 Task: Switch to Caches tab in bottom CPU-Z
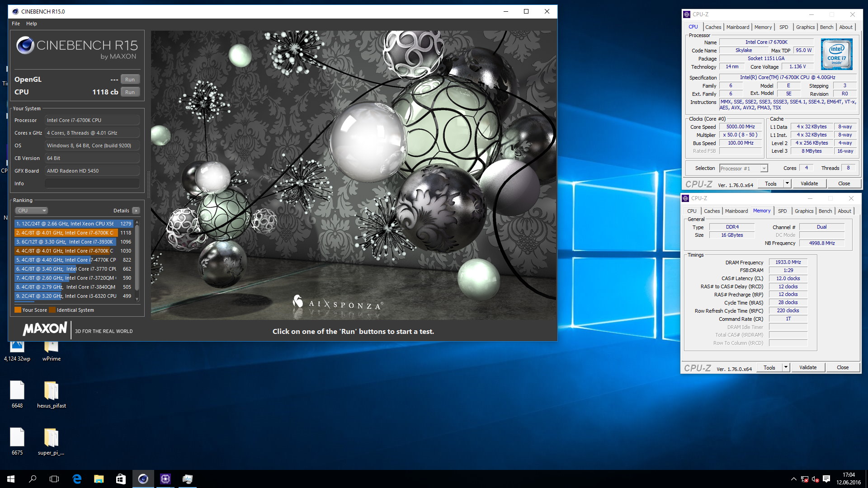(x=712, y=211)
